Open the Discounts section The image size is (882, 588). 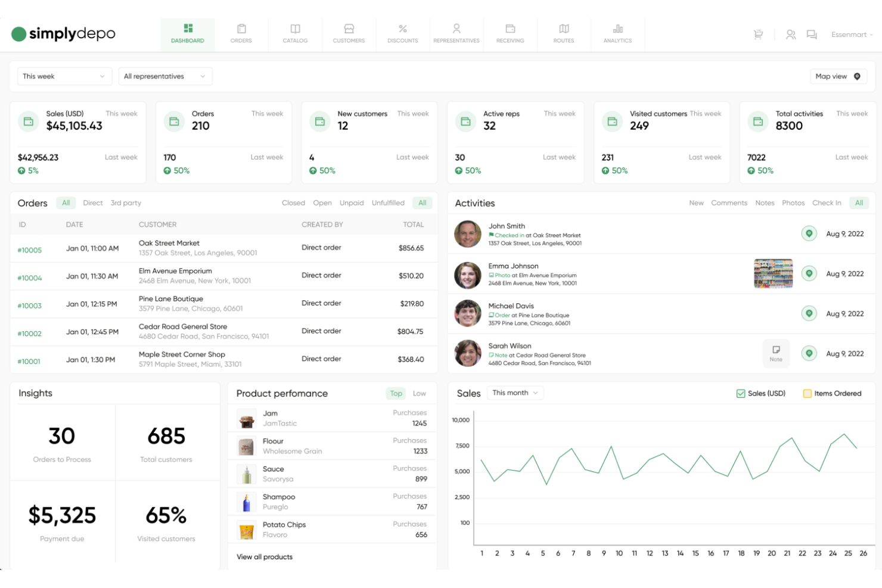click(x=402, y=34)
